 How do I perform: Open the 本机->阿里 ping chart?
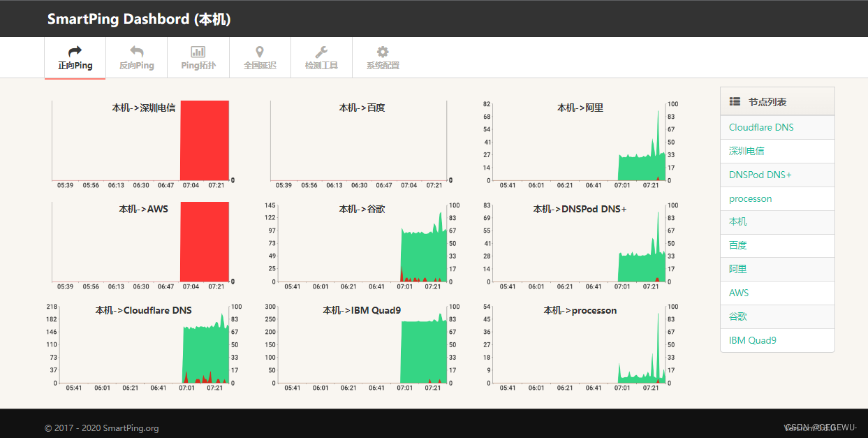coord(580,145)
